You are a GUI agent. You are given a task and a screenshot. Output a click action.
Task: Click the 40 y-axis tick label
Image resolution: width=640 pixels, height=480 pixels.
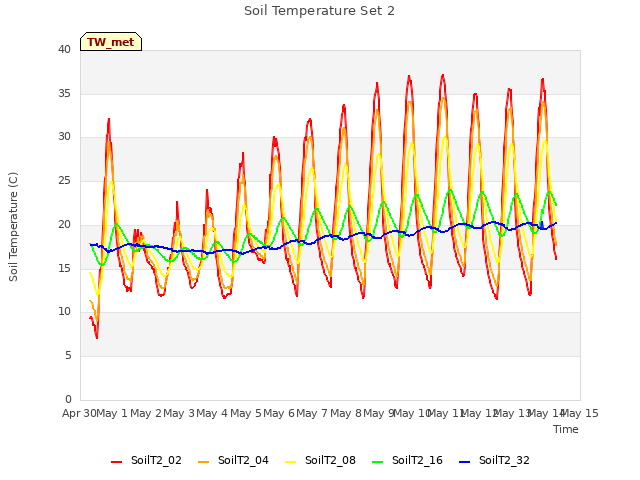tap(64, 49)
